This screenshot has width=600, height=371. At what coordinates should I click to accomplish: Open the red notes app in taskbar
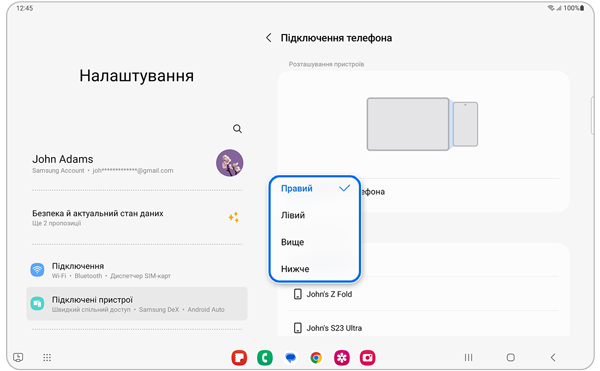click(239, 358)
